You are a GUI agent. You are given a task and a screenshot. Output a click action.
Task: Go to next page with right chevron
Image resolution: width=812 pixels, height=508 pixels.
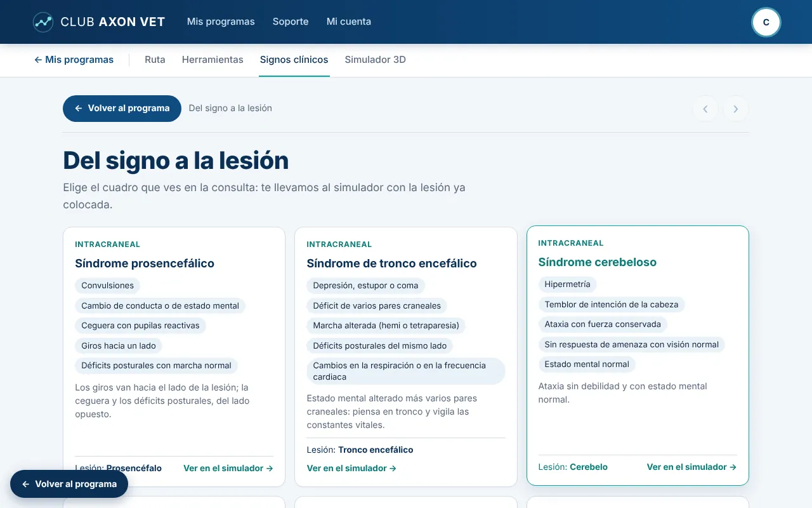(736, 109)
